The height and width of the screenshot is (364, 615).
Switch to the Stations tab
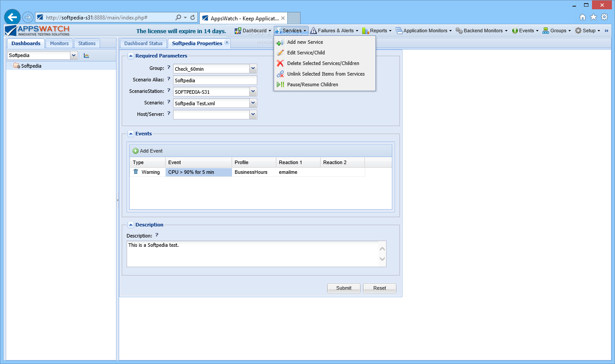point(87,43)
